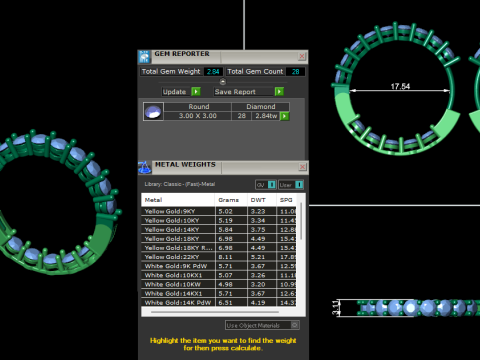Select the White Gold:14K PdW row
480x360 pixels.
[x=219, y=303]
